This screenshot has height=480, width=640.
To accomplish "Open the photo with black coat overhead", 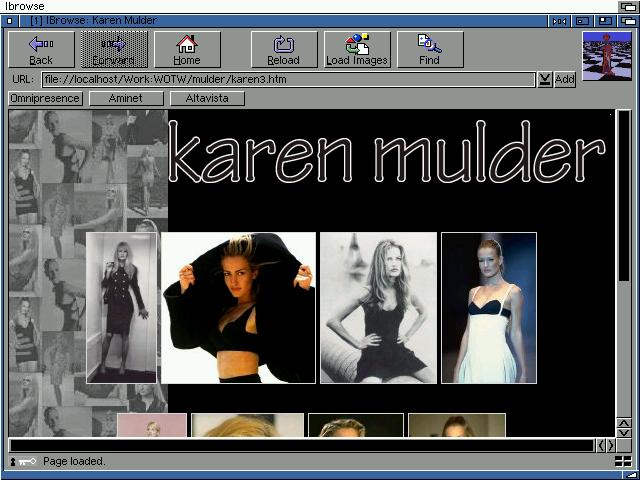I will click(x=238, y=308).
